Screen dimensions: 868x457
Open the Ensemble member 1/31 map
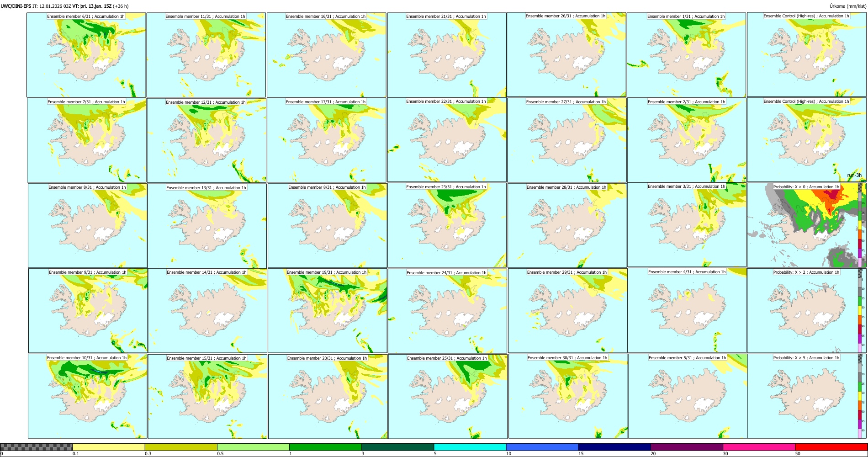point(687,55)
